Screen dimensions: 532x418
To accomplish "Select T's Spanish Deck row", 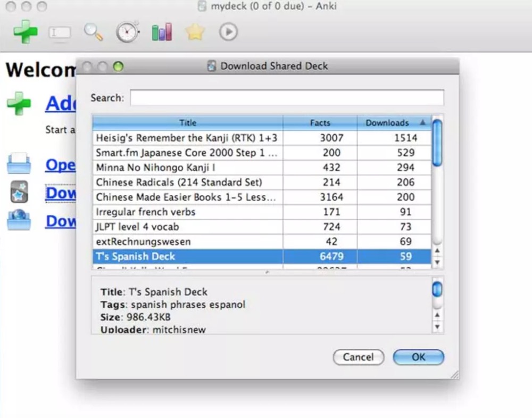I will pyautogui.click(x=262, y=256).
